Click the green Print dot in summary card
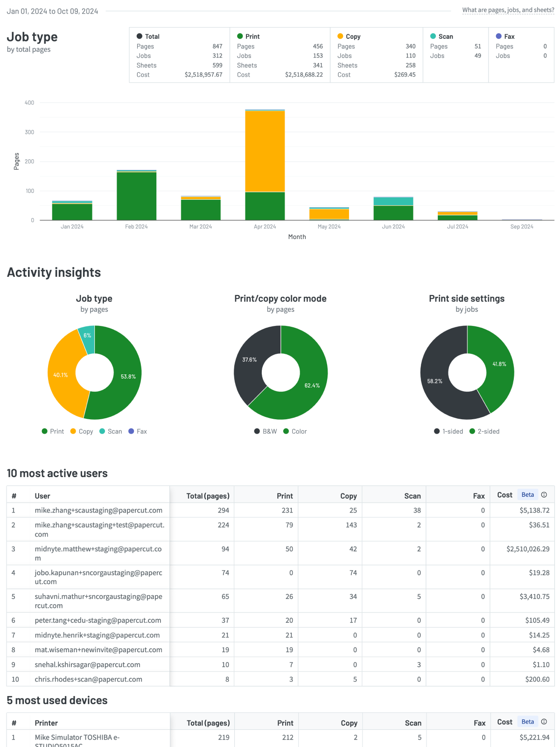 (x=240, y=36)
